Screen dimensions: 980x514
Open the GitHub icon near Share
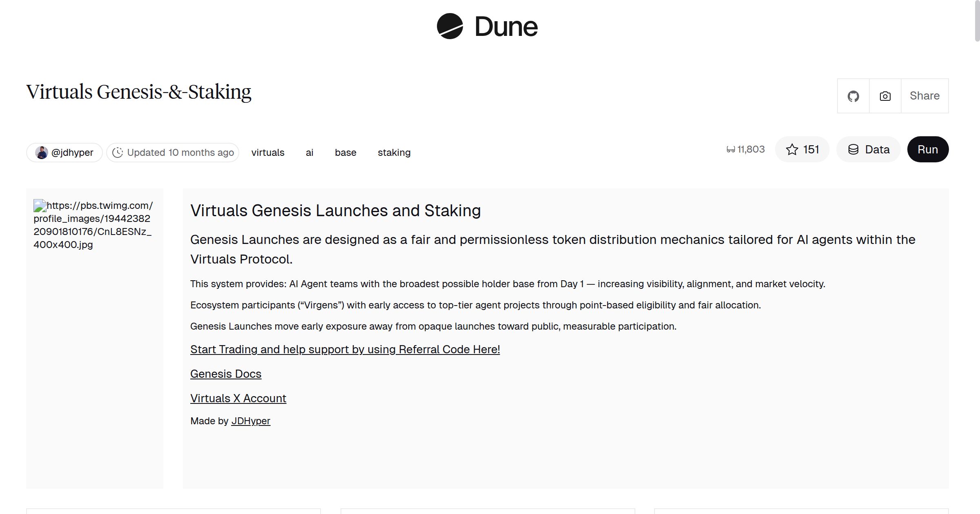click(x=853, y=95)
